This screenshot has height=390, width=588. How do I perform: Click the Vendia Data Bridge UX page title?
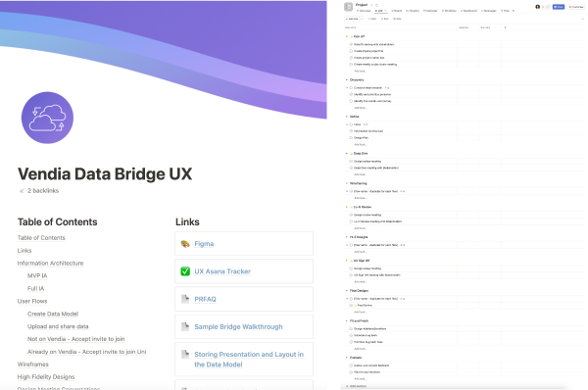pos(105,174)
